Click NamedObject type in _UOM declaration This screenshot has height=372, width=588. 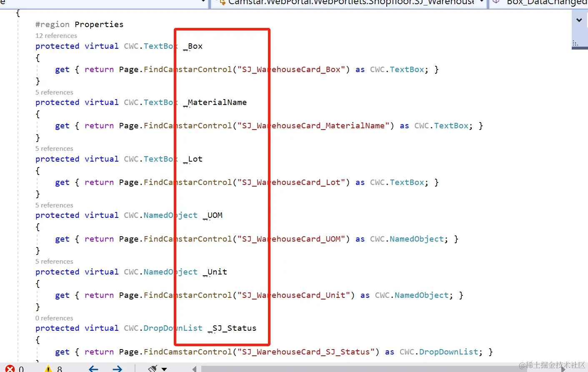[170, 215]
